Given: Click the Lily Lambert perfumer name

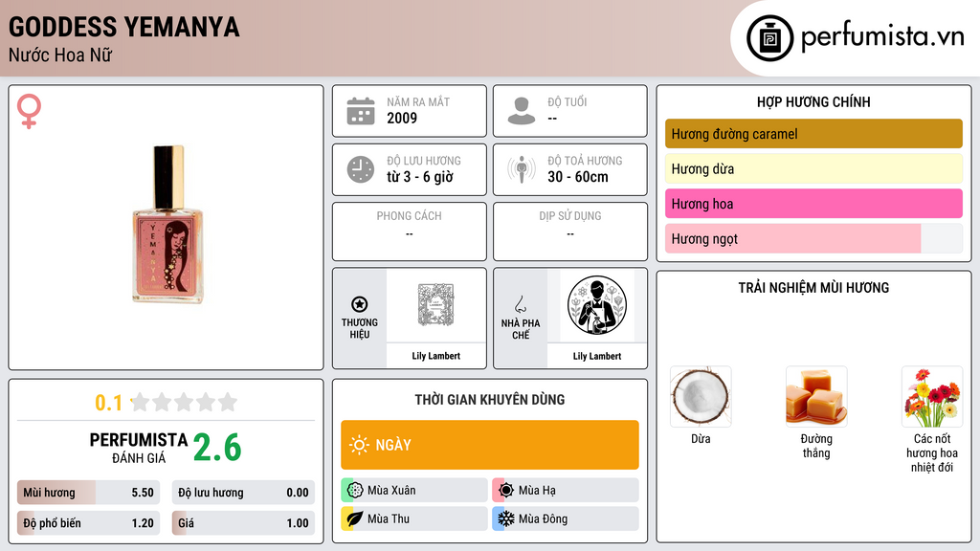Looking at the screenshot, I should [x=597, y=356].
